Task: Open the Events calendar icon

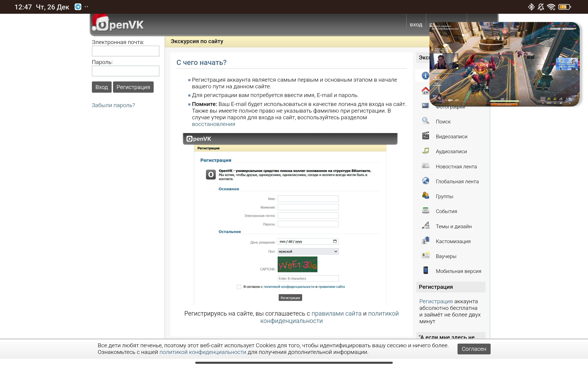Action: 425,210
